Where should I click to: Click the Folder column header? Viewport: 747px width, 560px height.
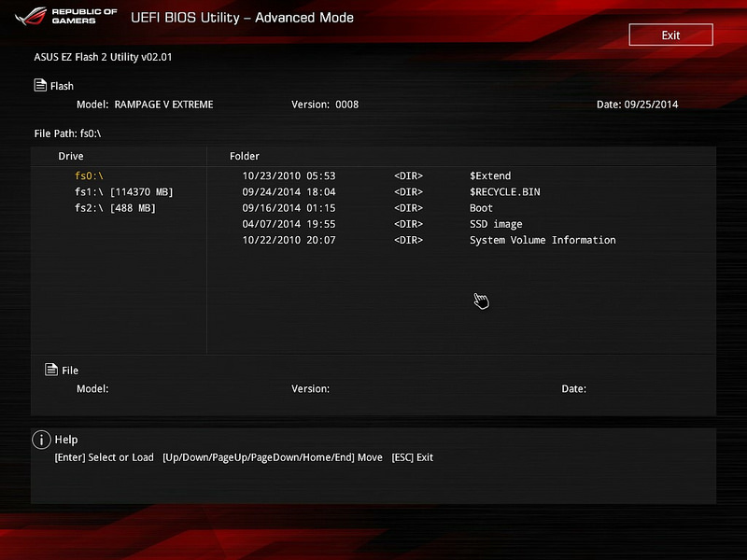[x=245, y=156]
